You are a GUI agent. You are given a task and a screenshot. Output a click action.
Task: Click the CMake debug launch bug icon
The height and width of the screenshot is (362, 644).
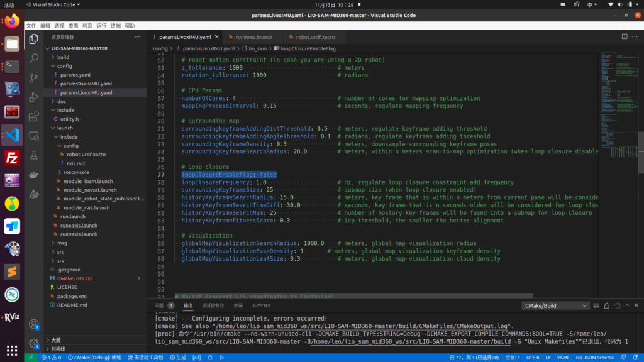(x=210, y=358)
